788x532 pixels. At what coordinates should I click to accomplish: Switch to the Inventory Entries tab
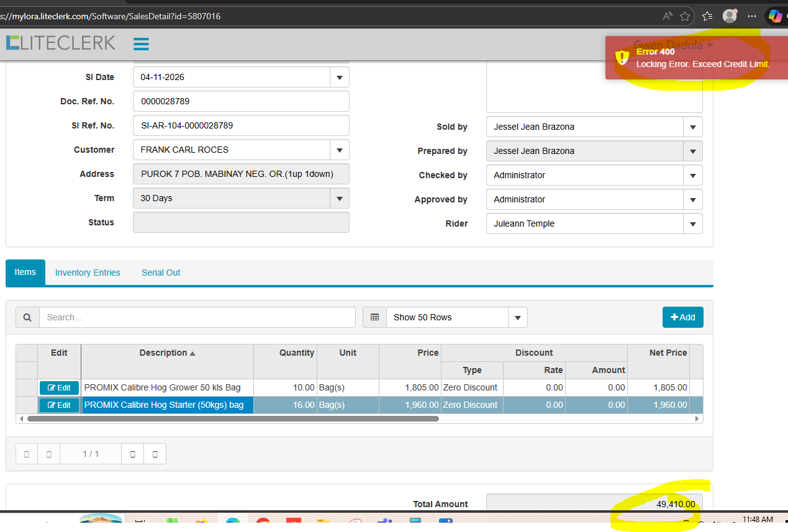pos(88,273)
